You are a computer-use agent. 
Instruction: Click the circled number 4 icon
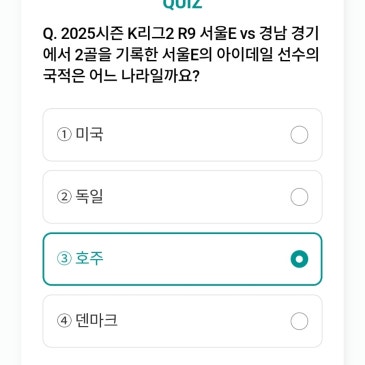point(64,321)
